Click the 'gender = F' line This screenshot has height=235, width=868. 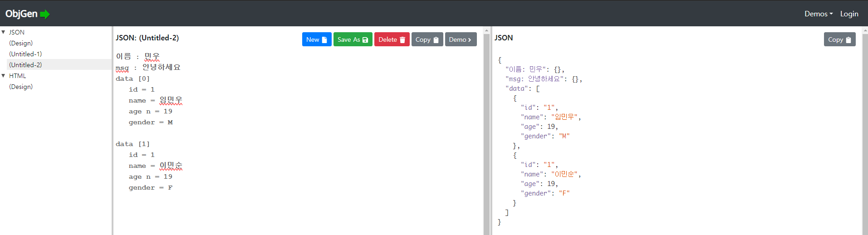pos(151,187)
